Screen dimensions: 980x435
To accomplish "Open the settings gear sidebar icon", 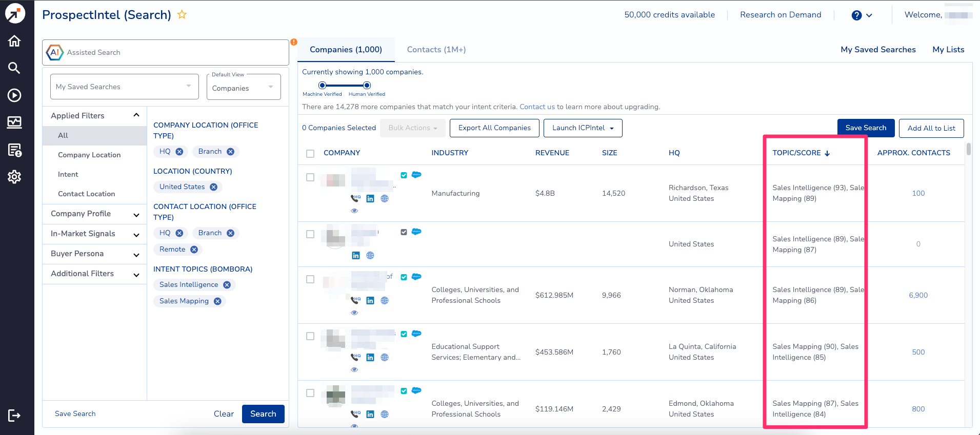I will tap(14, 177).
